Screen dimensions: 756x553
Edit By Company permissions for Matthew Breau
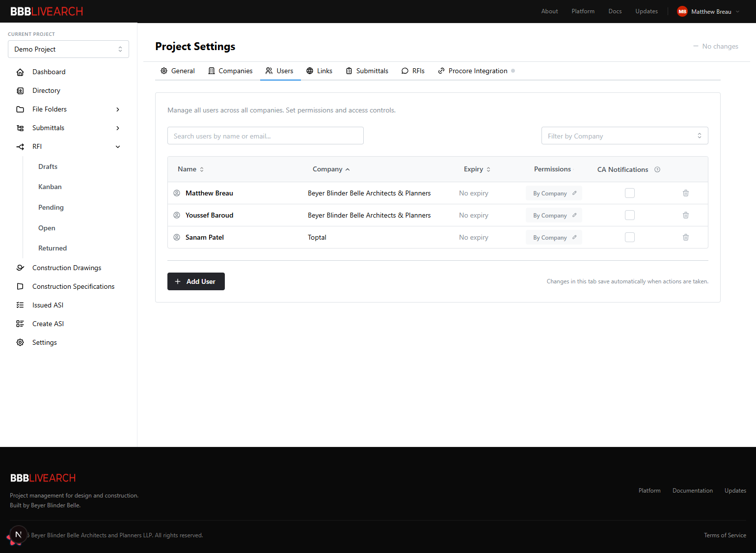coord(554,193)
